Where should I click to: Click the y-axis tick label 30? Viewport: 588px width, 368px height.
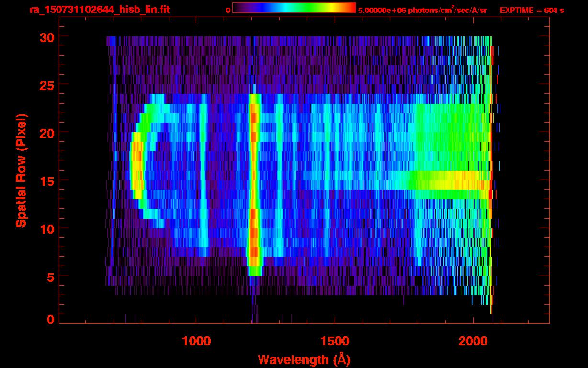click(46, 37)
